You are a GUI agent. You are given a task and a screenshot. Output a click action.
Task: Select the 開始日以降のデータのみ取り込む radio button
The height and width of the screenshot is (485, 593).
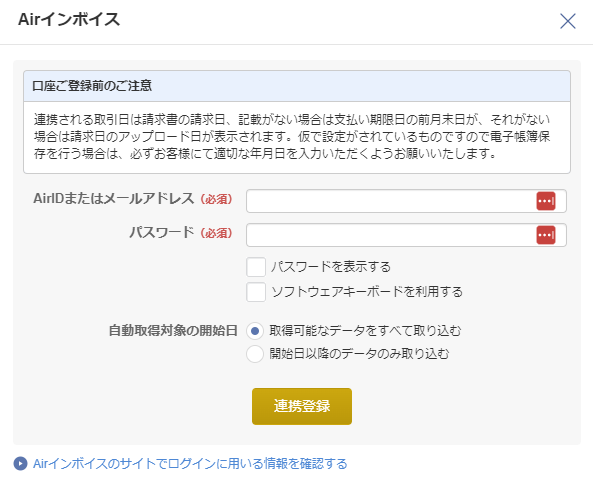[x=255, y=354]
